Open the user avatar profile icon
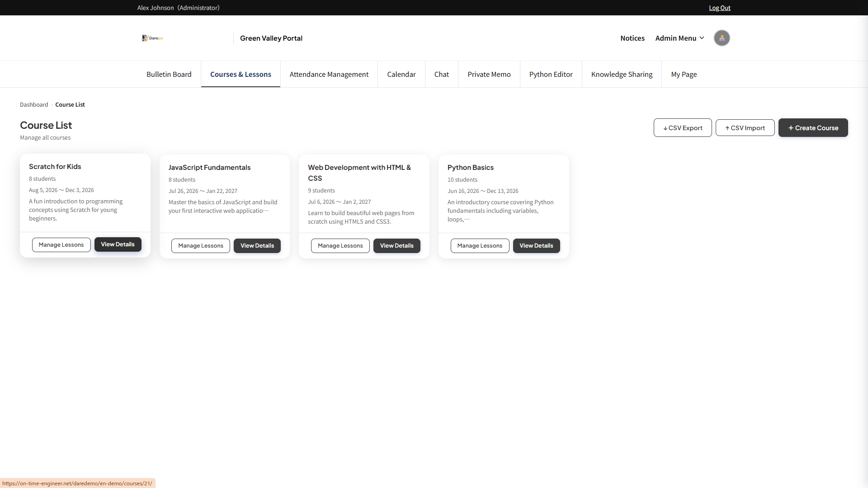This screenshot has height=488, width=868. coord(722,38)
